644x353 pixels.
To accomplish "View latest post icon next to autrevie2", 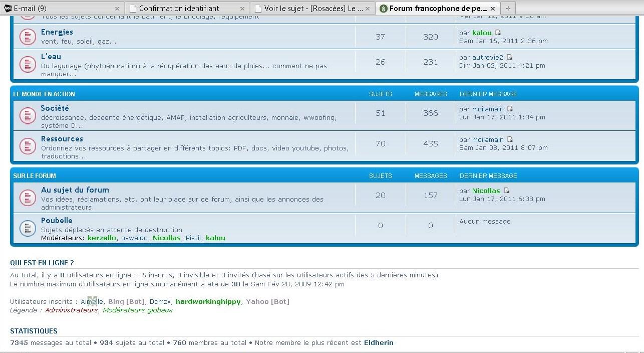I will (x=509, y=57).
